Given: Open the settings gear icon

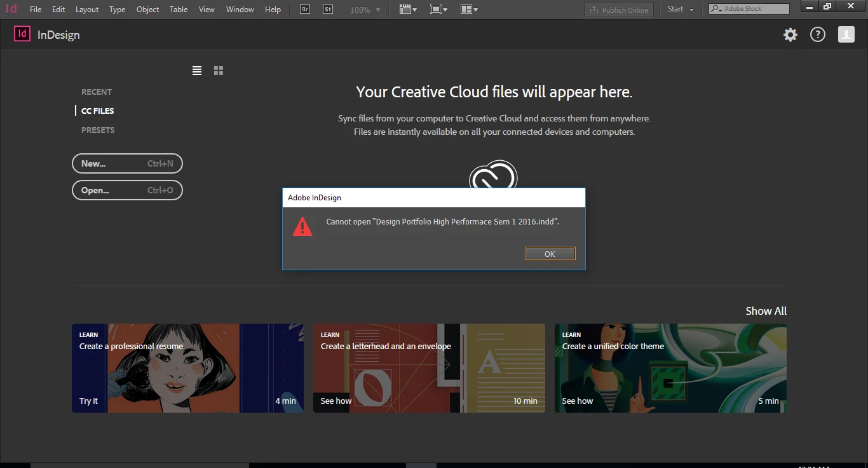Looking at the screenshot, I should [790, 35].
